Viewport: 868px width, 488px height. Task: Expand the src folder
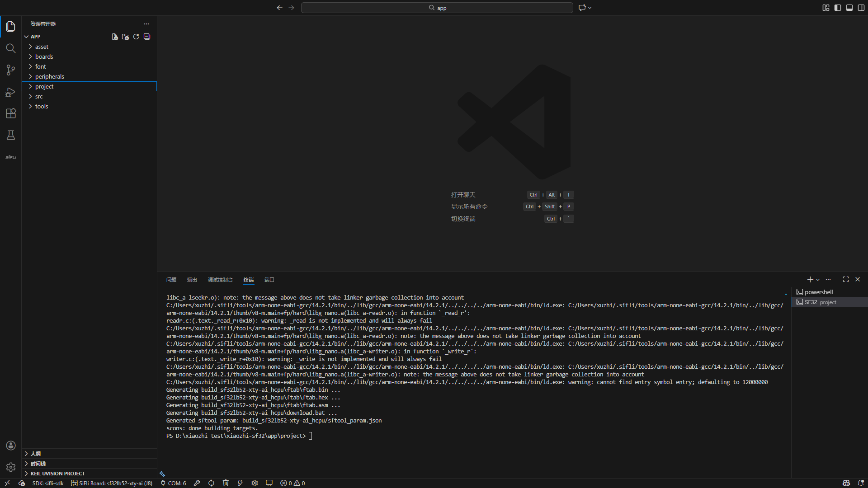tap(39, 96)
